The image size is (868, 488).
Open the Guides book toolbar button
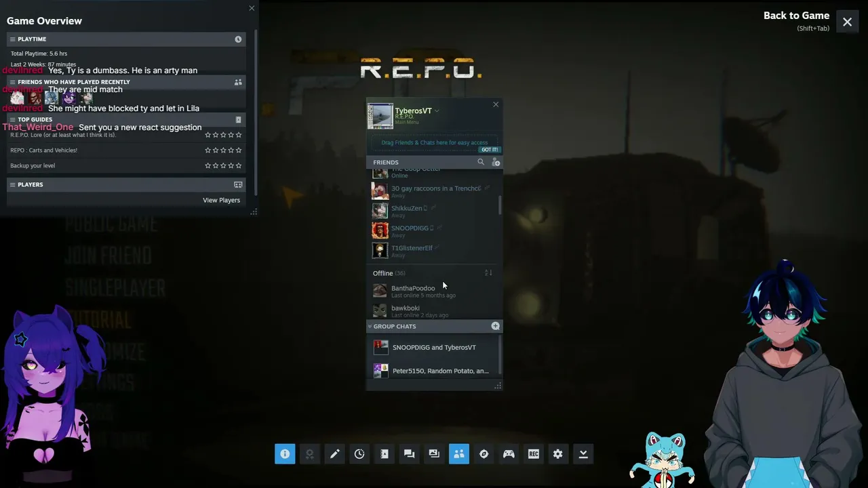[x=384, y=454]
